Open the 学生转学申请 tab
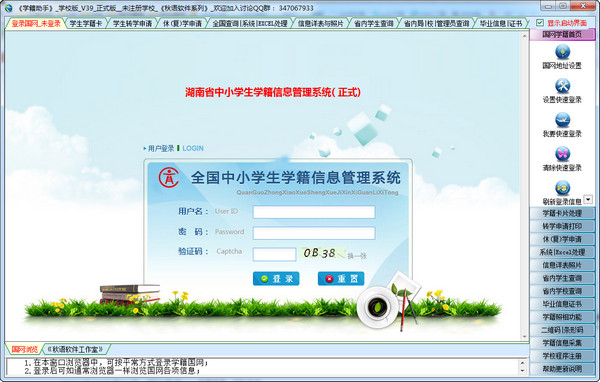Screen dimensions: 600x382 point(132,24)
